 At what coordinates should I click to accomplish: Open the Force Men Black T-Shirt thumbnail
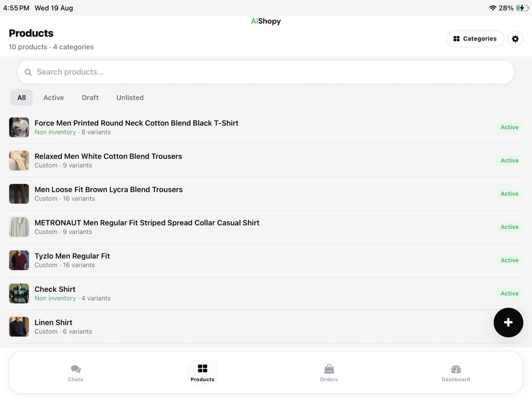(x=19, y=127)
